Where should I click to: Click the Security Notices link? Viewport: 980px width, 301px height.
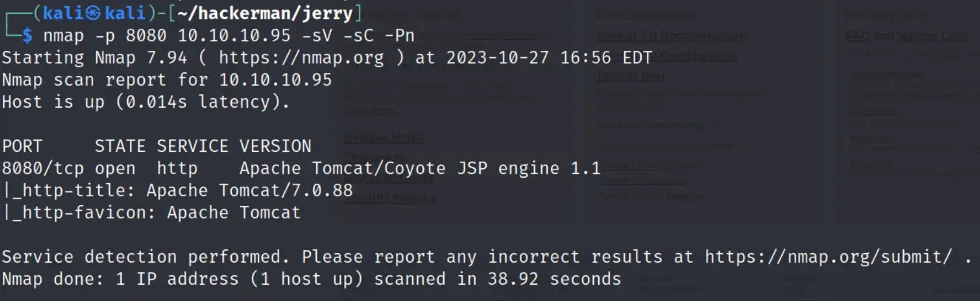click(x=389, y=197)
